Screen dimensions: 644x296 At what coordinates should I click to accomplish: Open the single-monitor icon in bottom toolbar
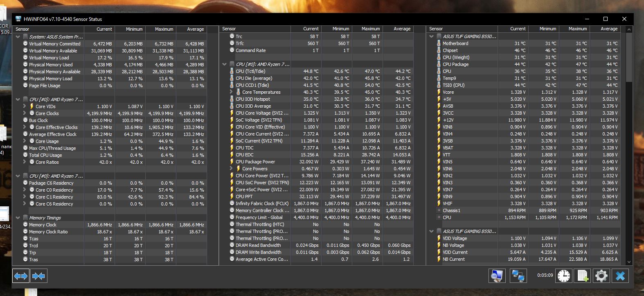(x=497, y=276)
